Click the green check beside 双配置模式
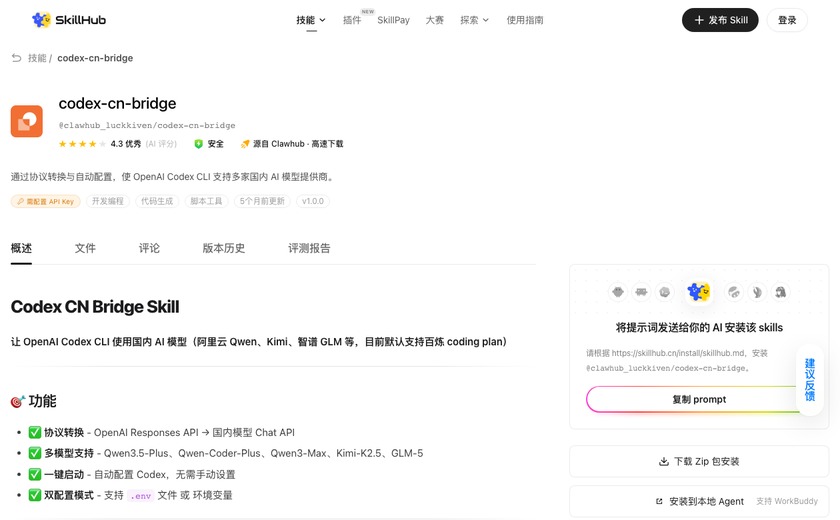 coord(35,495)
